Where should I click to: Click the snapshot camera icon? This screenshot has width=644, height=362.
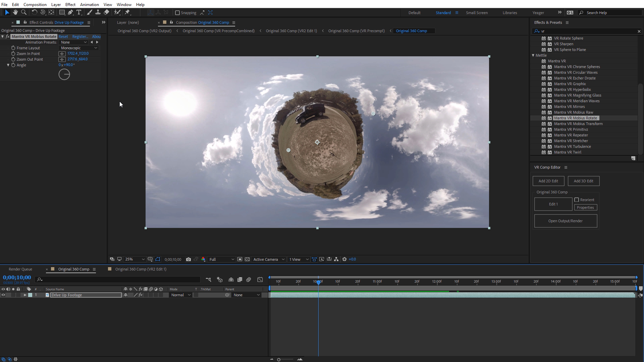point(189,259)
